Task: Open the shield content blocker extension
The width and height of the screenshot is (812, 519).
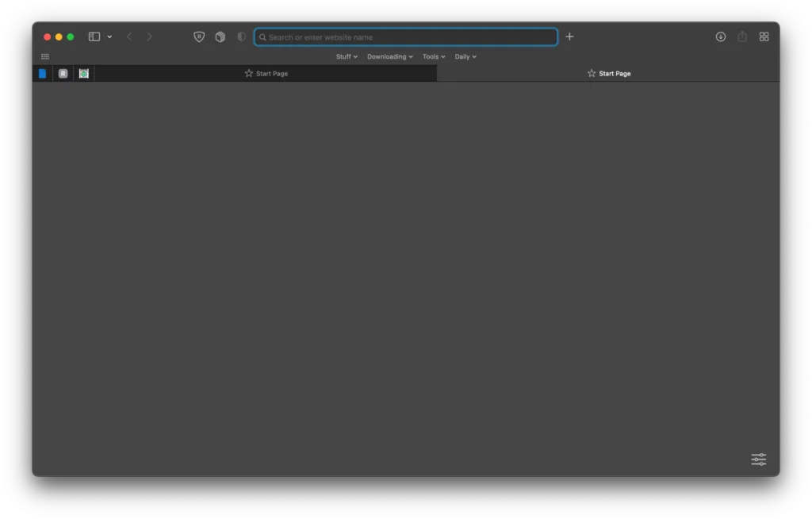Action: (x=199, y=37)
